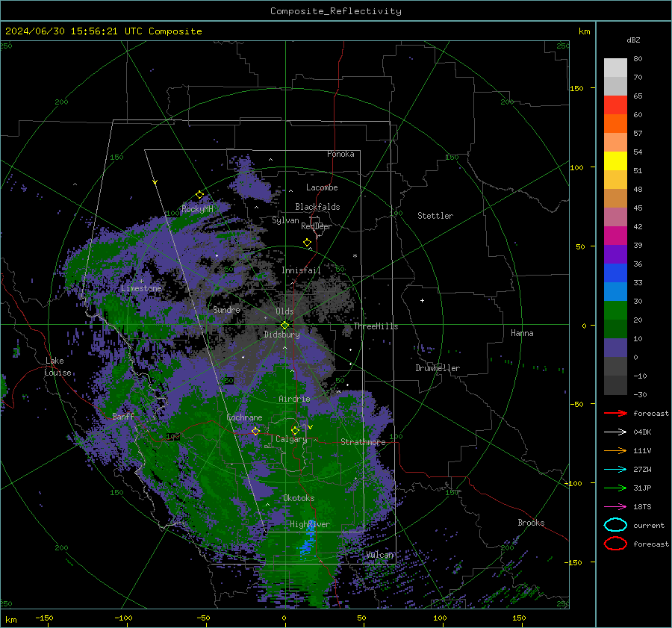The image size is (672, 628).
Task: Click the blue heavy echo near HighRiver
Action: point(308,541)
